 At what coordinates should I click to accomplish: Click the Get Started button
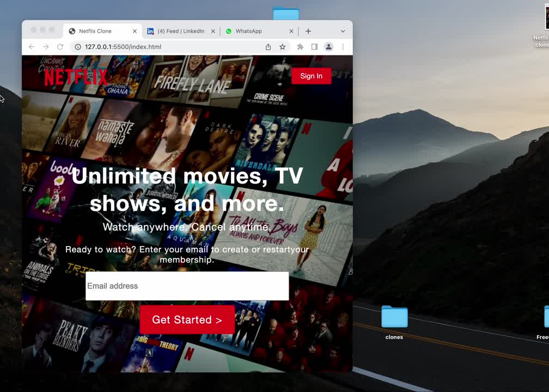pos(187,320)
